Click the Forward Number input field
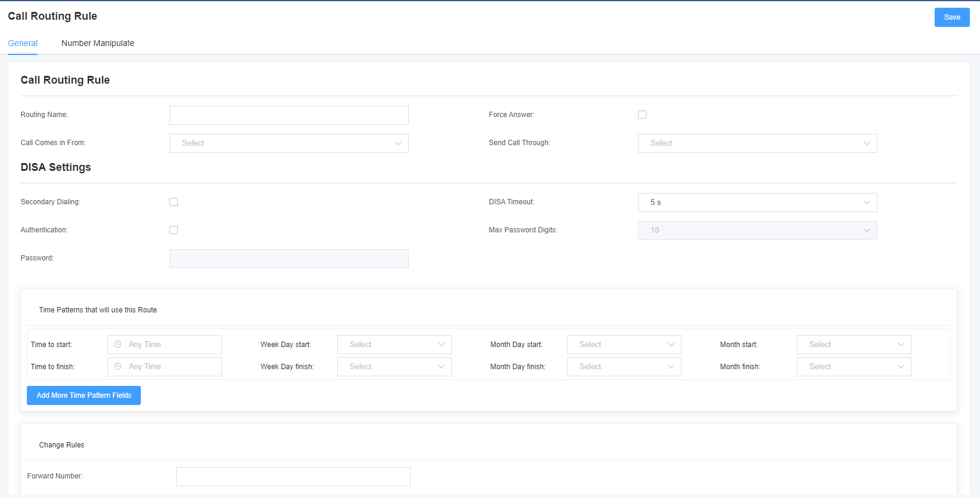This screenshot has height=497, width=980. coord(293,477)
